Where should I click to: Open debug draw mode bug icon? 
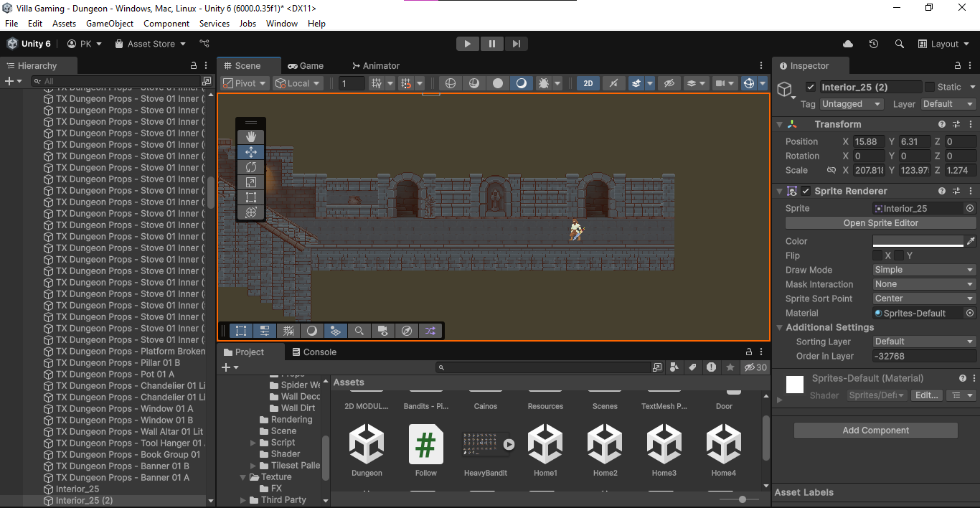tap(544, 83)
